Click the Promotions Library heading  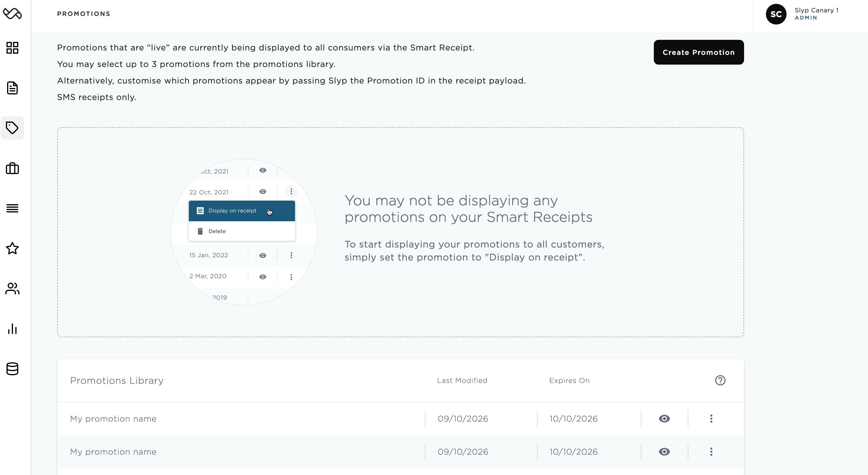(117, 380)
